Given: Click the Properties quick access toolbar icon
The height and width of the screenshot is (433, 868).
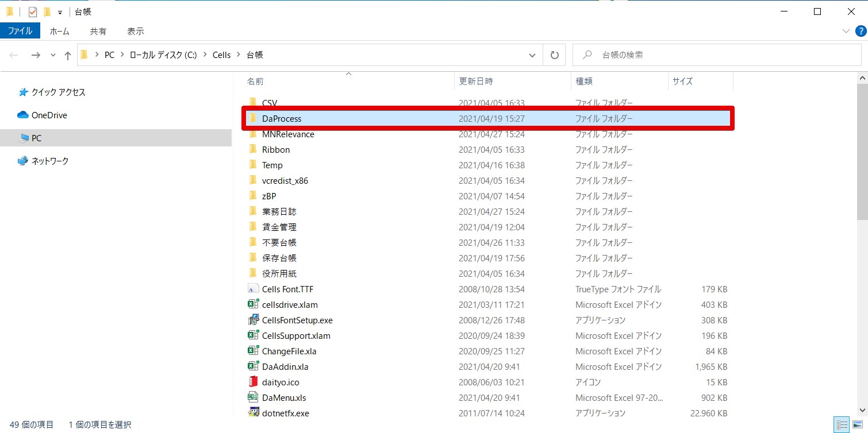Looking at the screenshot, I should click(33, 11).
